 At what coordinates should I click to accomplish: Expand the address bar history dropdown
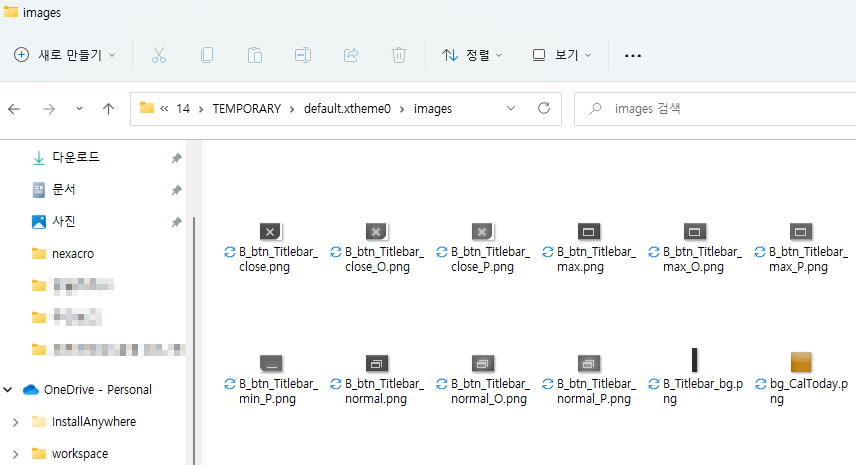coord(511,109)
